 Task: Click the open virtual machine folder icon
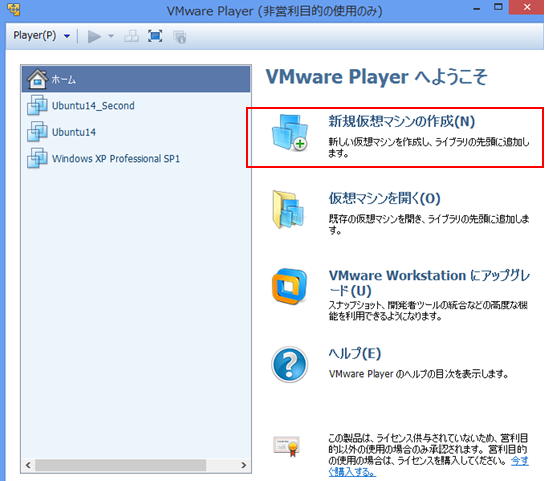point(289,209)
